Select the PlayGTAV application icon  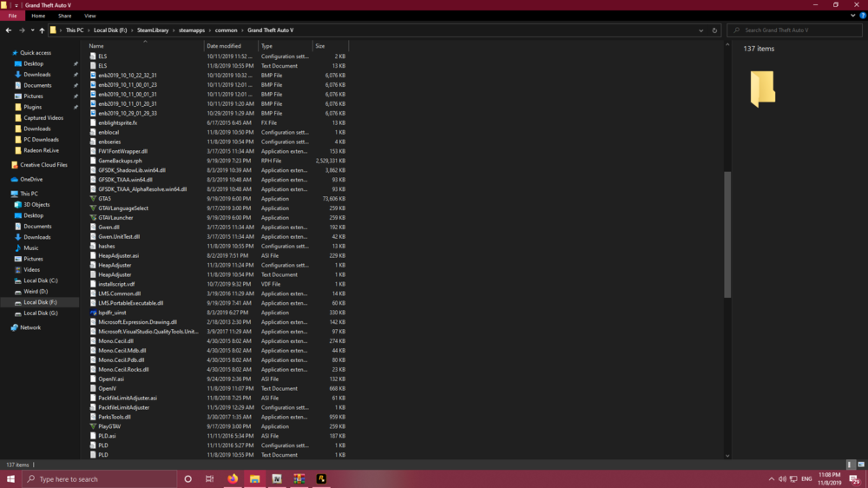[93, 426]
